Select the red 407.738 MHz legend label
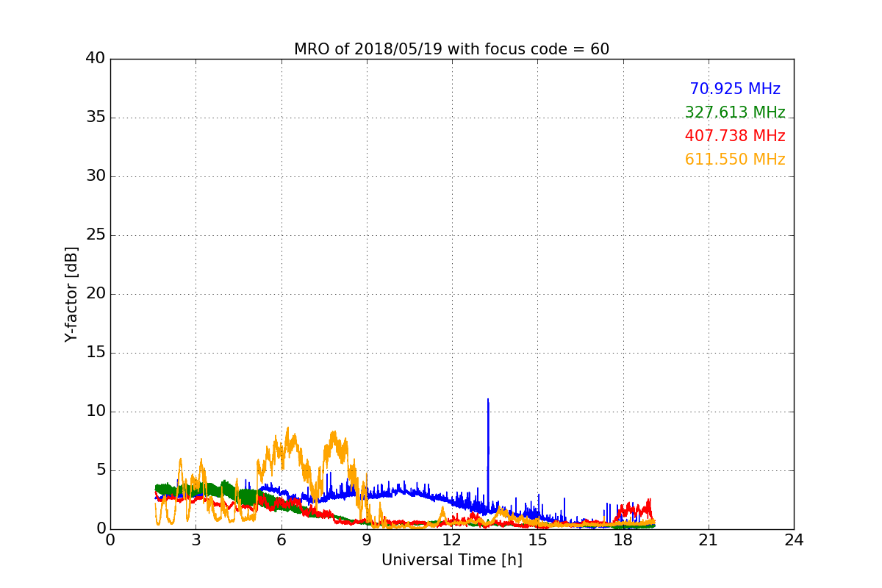This screenshot has height=588, width=882. (x=735, y=136)
